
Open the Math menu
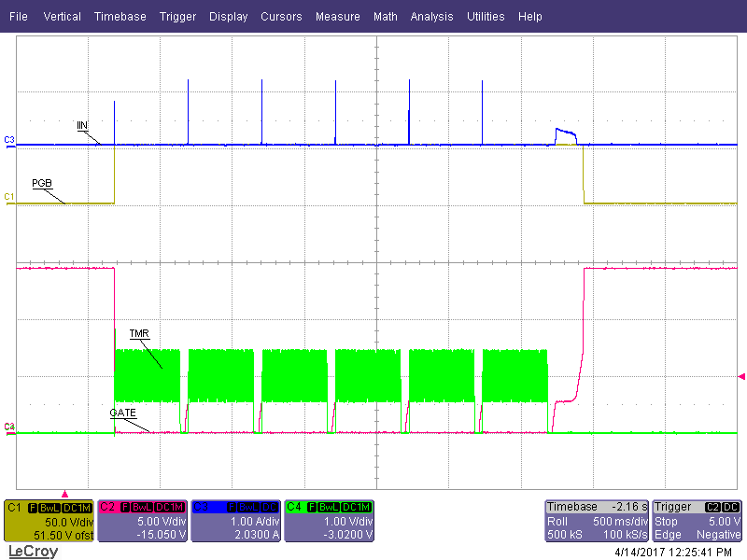385,17
